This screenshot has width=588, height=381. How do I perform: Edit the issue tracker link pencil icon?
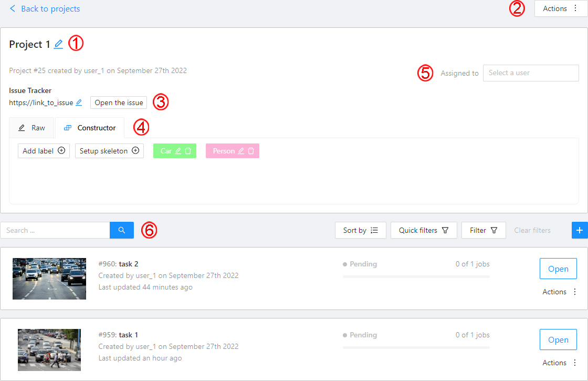coord(79,102)
